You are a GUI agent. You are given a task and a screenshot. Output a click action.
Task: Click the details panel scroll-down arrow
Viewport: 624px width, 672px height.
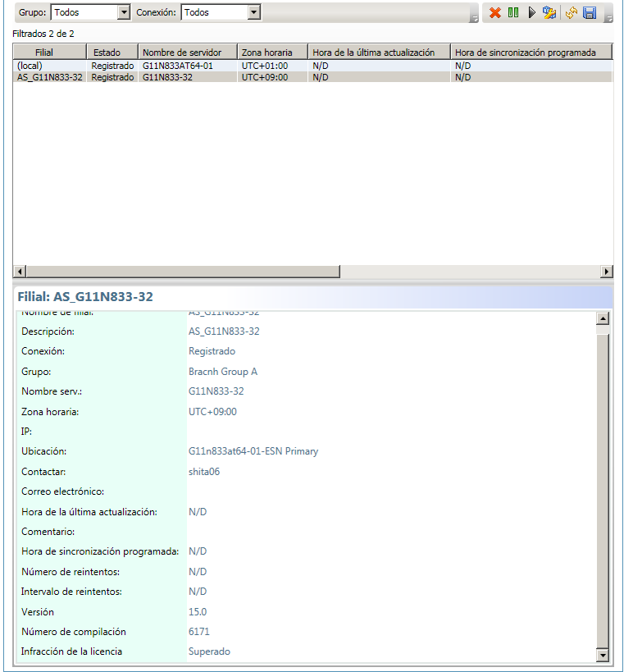[603, 655]
